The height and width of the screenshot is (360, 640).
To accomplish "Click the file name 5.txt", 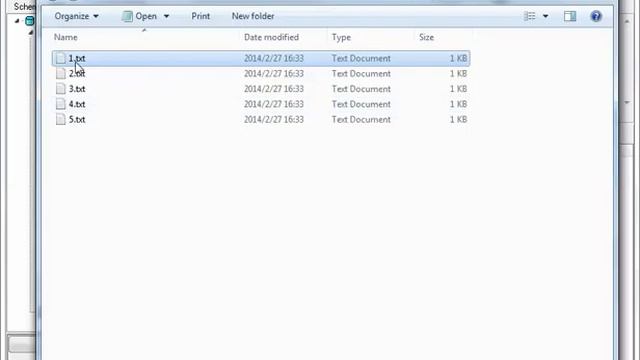I will pyautogui.click(x=77, y=119).
